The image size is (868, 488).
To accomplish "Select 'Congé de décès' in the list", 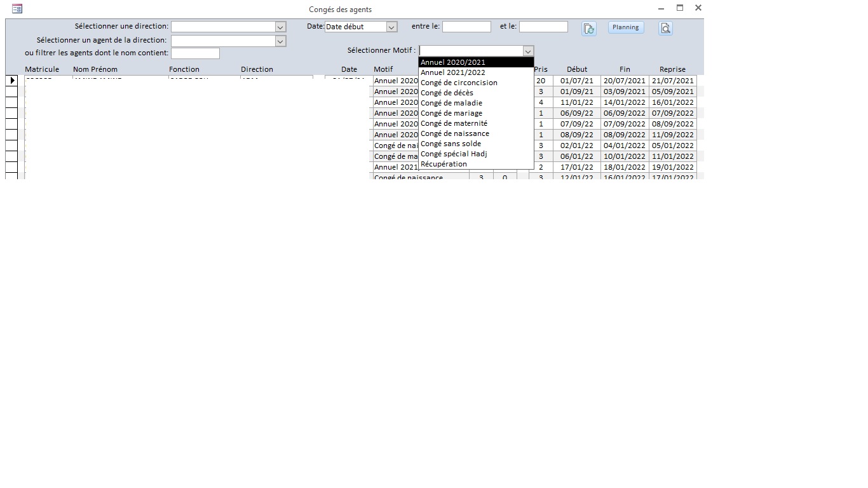I will 476,93.
